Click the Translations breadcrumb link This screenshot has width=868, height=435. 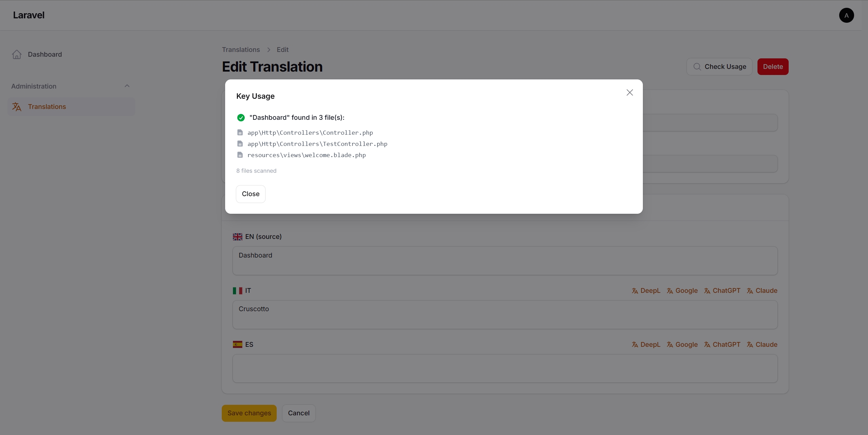[x=241, y=50]
